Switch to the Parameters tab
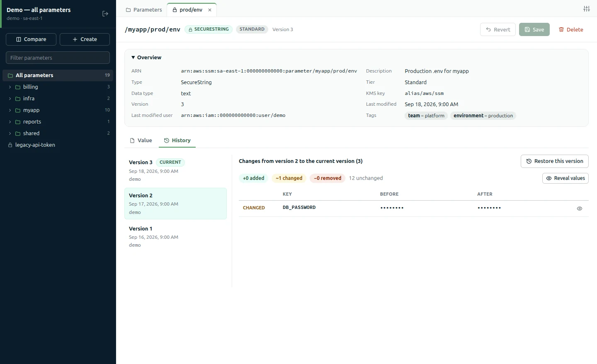Image resolution: width=597 pixels, height=364 pixels. pyautogui.click(x=144, y=10)
